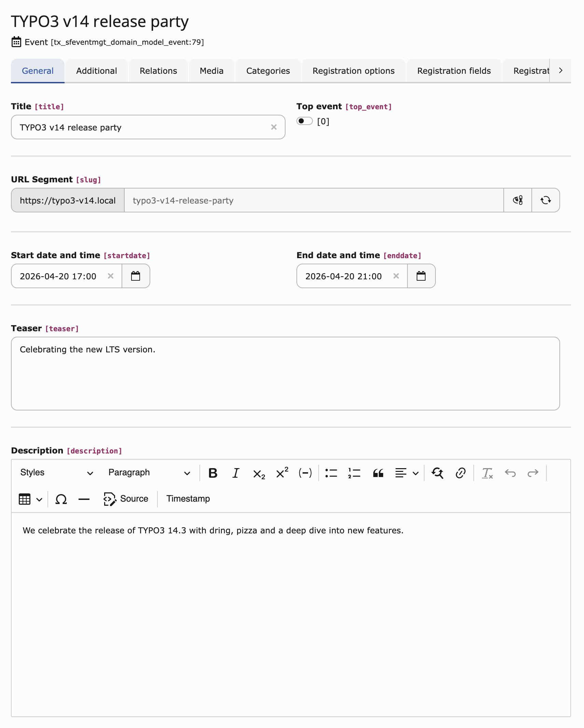Open the Styles dropdown
This screenshot has height=728, width=584.
[x=57, y=473]
